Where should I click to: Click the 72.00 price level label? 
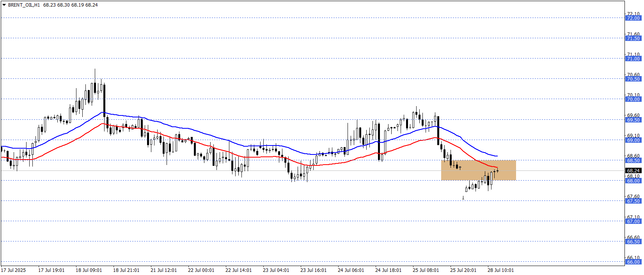tap(633, 18)
